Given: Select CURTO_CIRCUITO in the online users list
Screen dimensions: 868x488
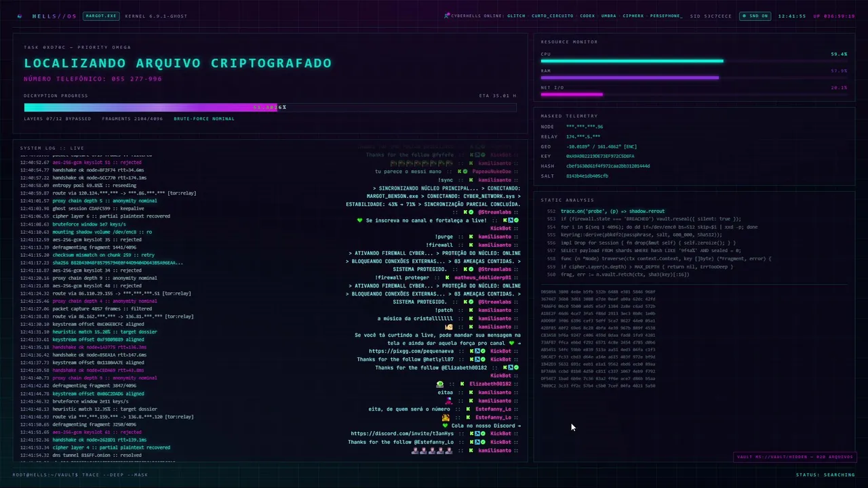Looking at the screenshot, I should pos(552,16).
